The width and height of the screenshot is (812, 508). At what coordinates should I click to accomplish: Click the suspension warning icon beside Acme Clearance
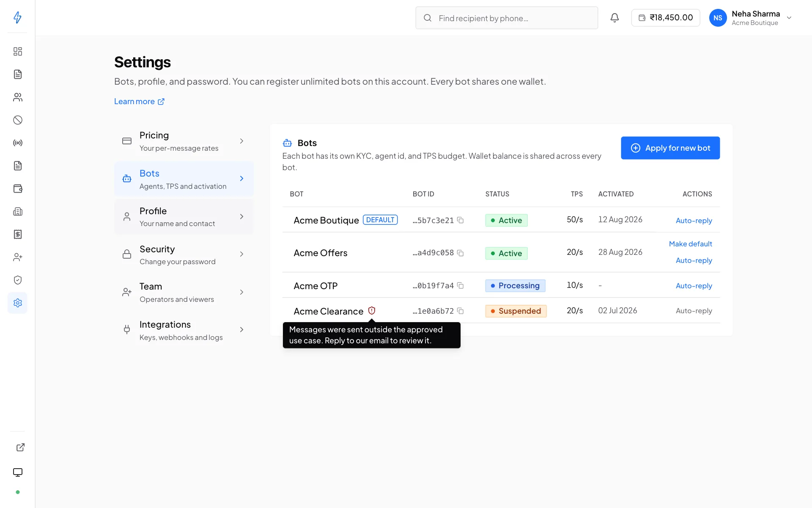[372, 311]
